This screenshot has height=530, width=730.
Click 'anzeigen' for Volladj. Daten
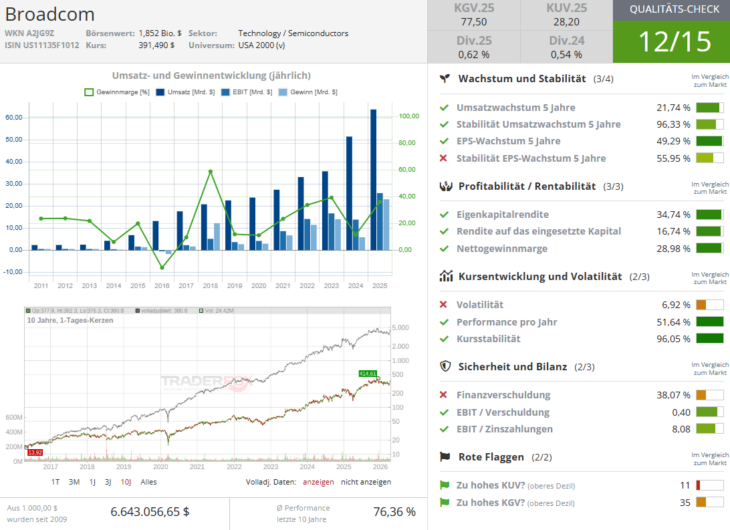(320, 481)
